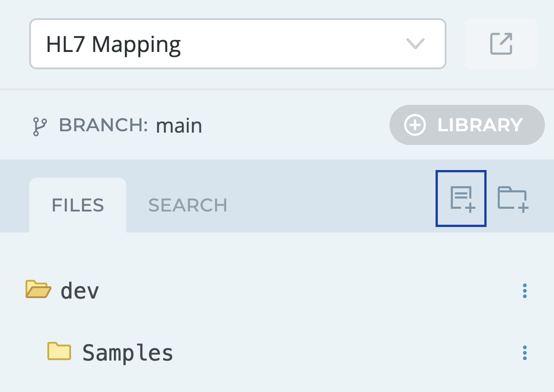Click the BRANCH label text
Image resolution: width=554 pixels, height=392 pixels.
(103, 125)
